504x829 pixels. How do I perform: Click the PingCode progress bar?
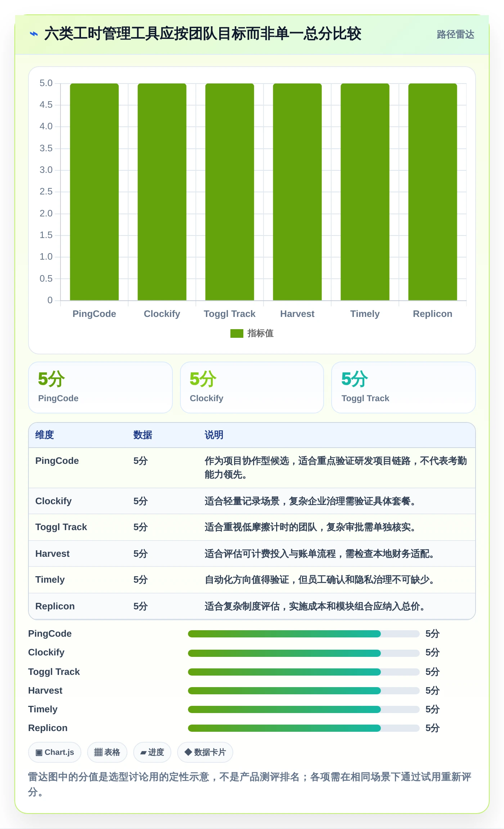click(303, 634)
